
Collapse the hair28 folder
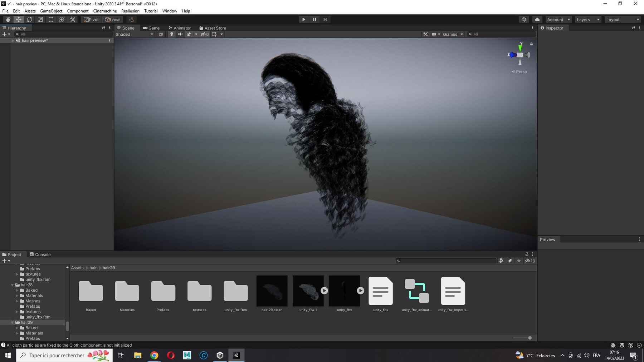tap(12, 285)
